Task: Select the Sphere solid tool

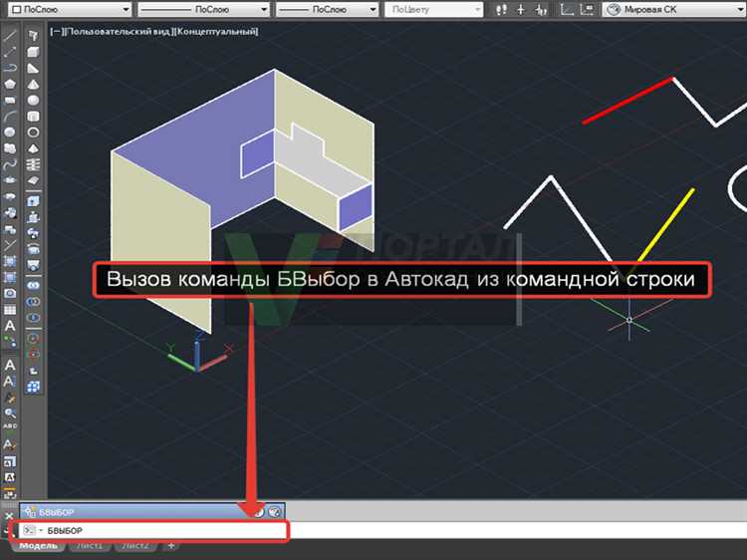Action: (x=33, y=100)
